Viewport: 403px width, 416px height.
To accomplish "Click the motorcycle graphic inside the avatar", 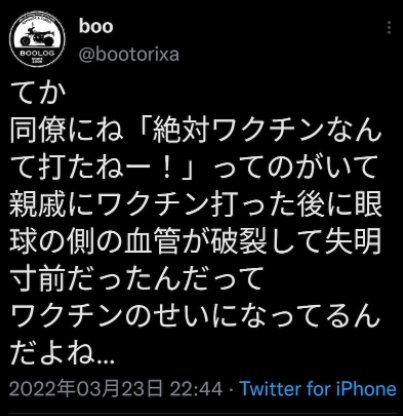I will click(x=37, y=37).
